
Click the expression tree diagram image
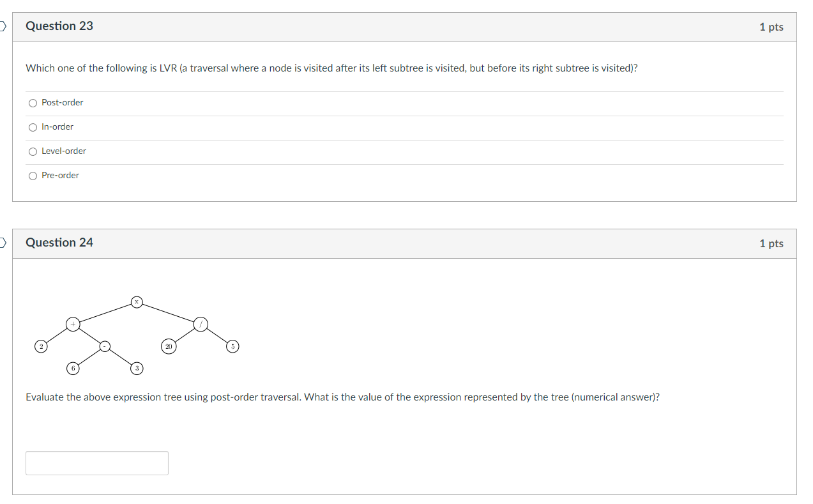click(136, 335)
